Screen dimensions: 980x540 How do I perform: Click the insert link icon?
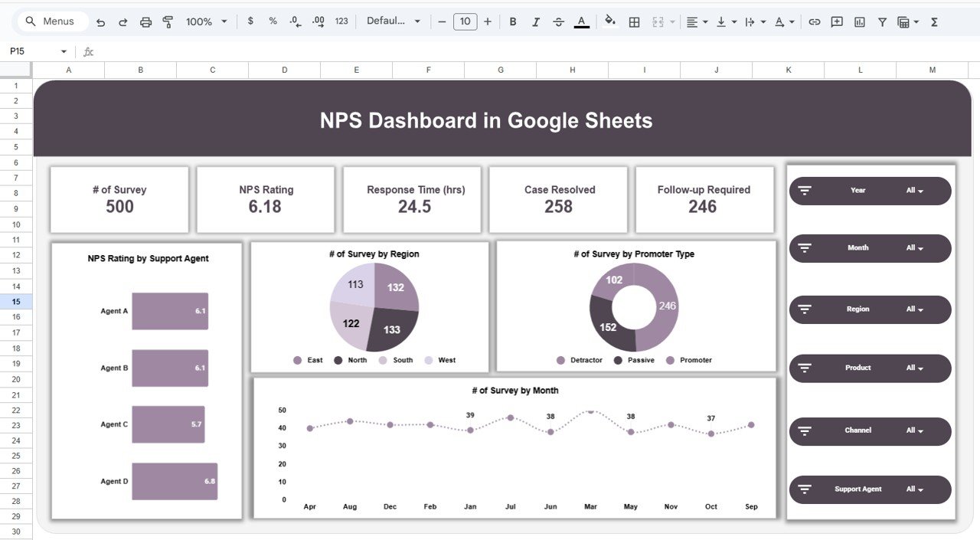coord(814,21)
